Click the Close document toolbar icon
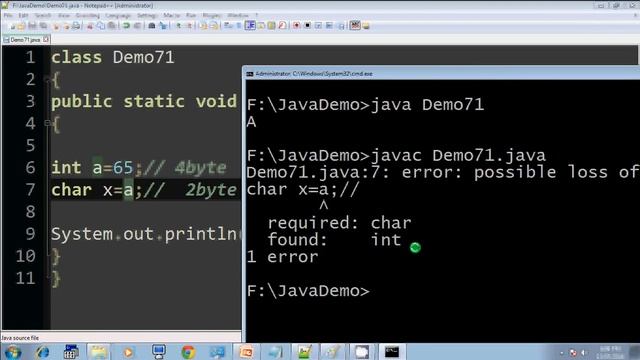 (56, 26)
